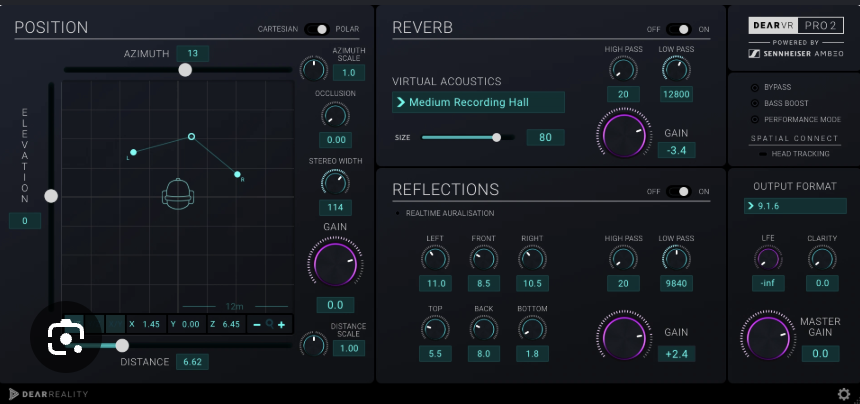The height and width of the screenshot is (404, 860).
Task: Toggle the Reflections on/off switch
Action: (x=678, y=191)
